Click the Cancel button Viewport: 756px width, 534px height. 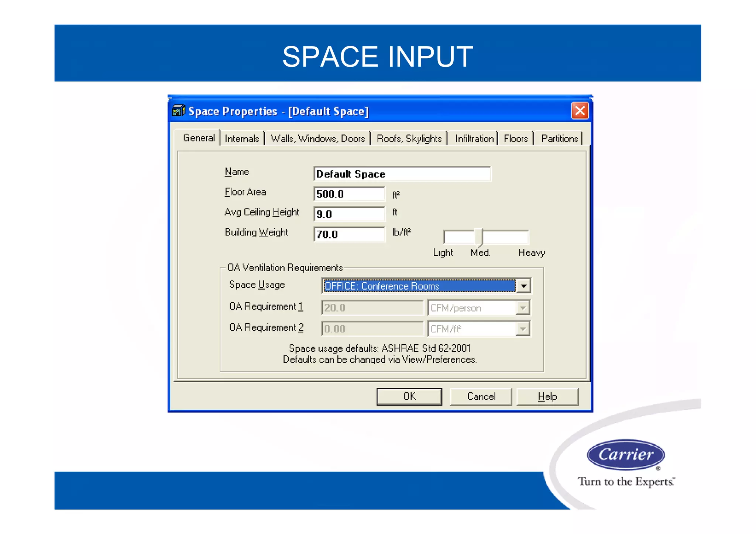point(481,396)
